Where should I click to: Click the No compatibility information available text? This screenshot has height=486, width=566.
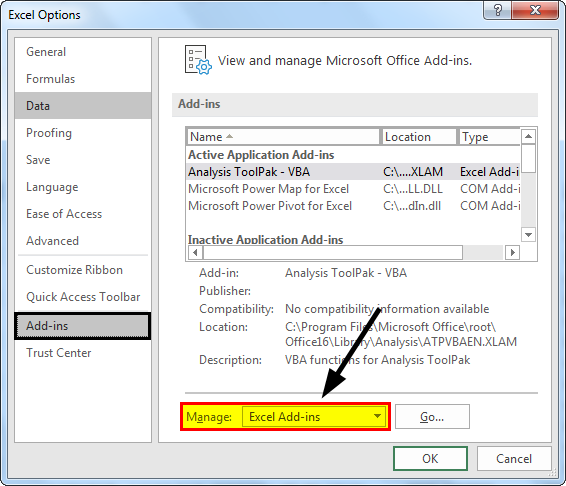click(387, 309)
